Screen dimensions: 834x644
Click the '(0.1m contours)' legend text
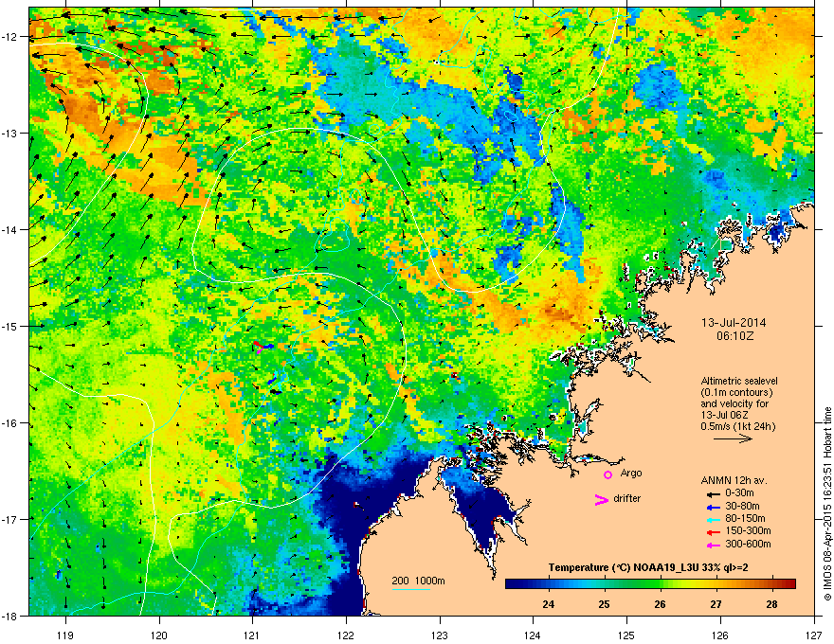(x=736, y=393)
